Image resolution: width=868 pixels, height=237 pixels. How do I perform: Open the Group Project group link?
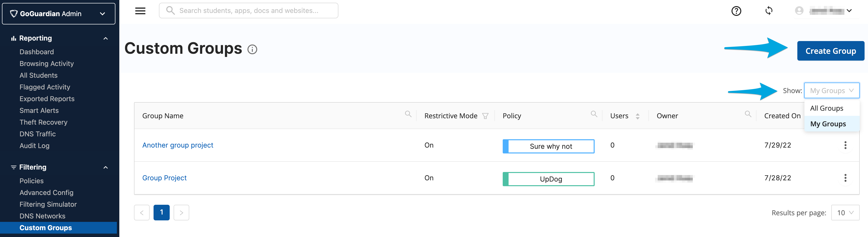[x=164, y=178]
